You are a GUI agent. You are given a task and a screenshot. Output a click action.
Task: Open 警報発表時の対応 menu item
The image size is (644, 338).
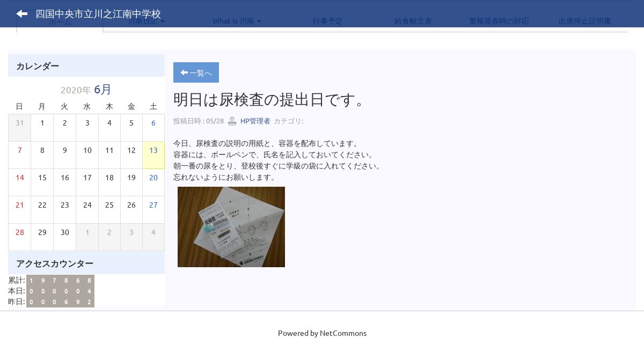499,21
